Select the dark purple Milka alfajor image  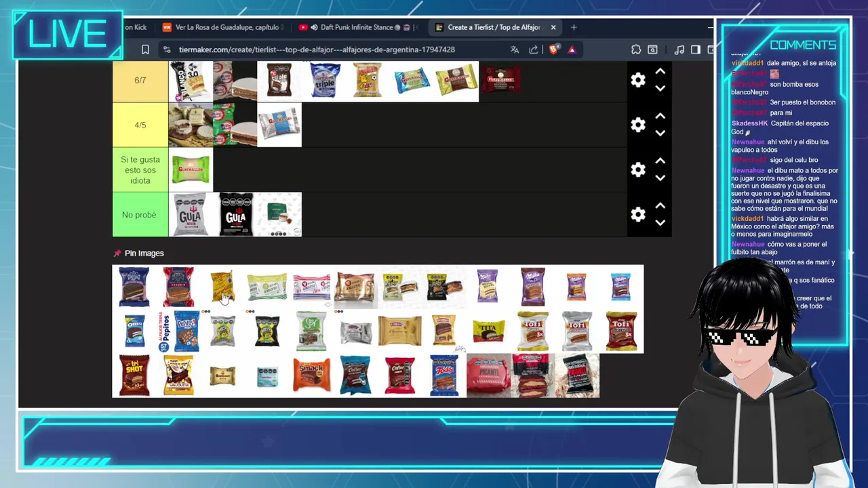click(532, 287)
